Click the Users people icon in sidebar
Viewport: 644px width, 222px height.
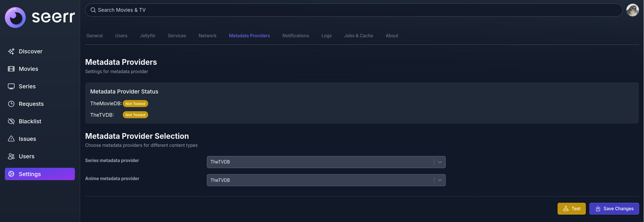point(11,156)
